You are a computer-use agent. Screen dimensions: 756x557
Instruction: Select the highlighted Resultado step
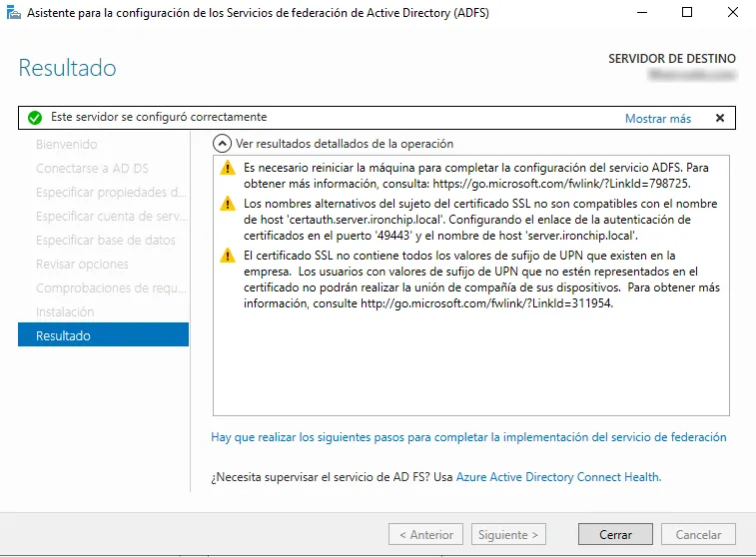(103, 334)
